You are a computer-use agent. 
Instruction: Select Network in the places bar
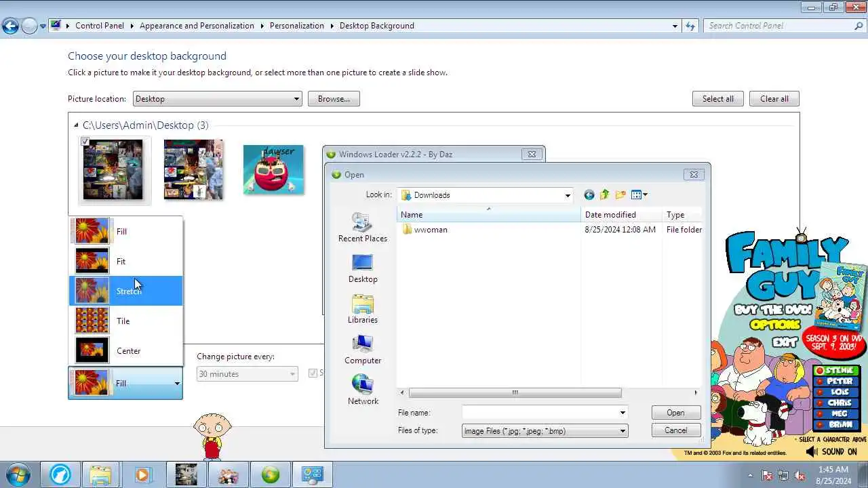pyautogui.click(x=363, y=390)
